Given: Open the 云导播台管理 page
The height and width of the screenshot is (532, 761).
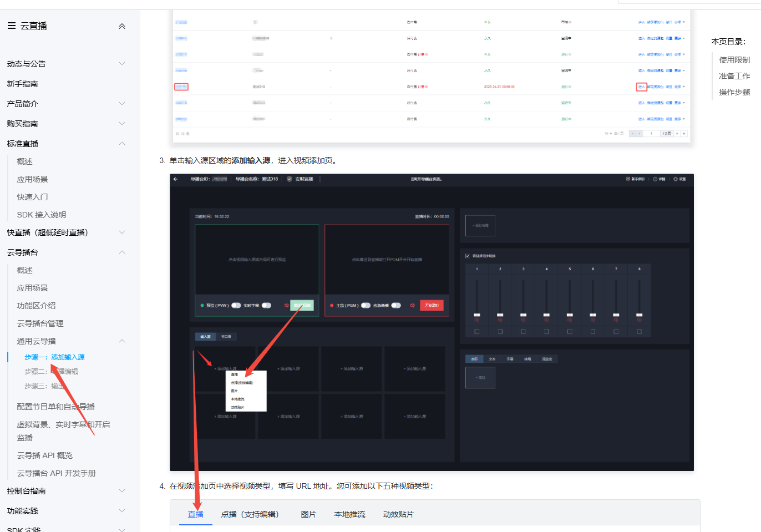Looking at the screenshot, I should click(x=40, y=323).
